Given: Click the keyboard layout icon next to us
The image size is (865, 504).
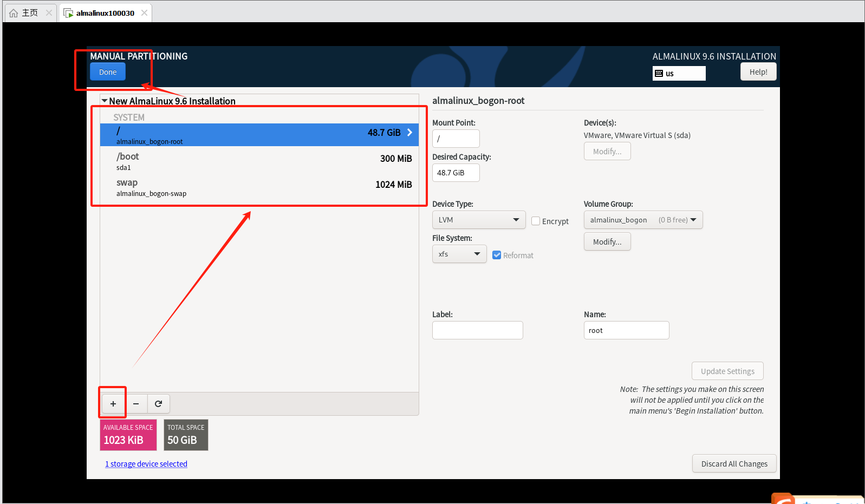Looking at the screenshot, I should [x=659, y=74].
